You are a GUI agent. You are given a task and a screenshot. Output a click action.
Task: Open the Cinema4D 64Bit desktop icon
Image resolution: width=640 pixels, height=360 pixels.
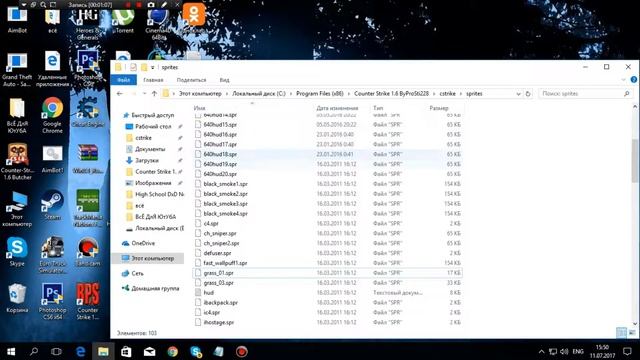coord(158,23)
